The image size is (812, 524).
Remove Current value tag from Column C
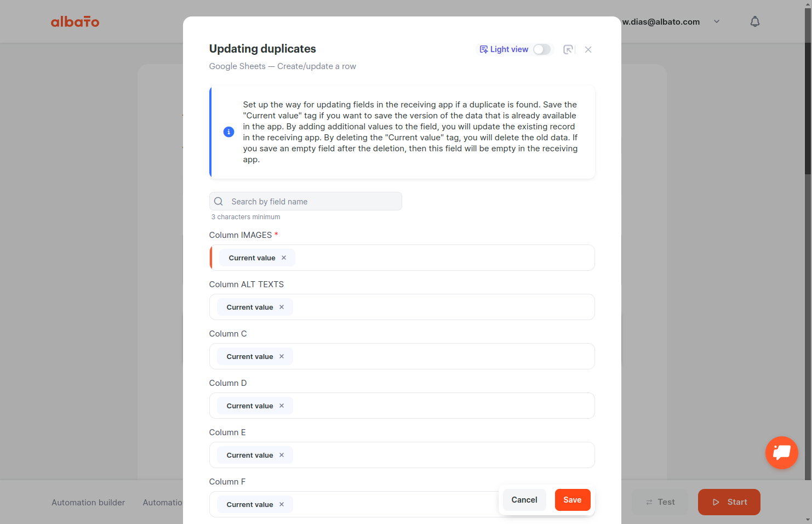pyautogui.click(x=282, y=356)
